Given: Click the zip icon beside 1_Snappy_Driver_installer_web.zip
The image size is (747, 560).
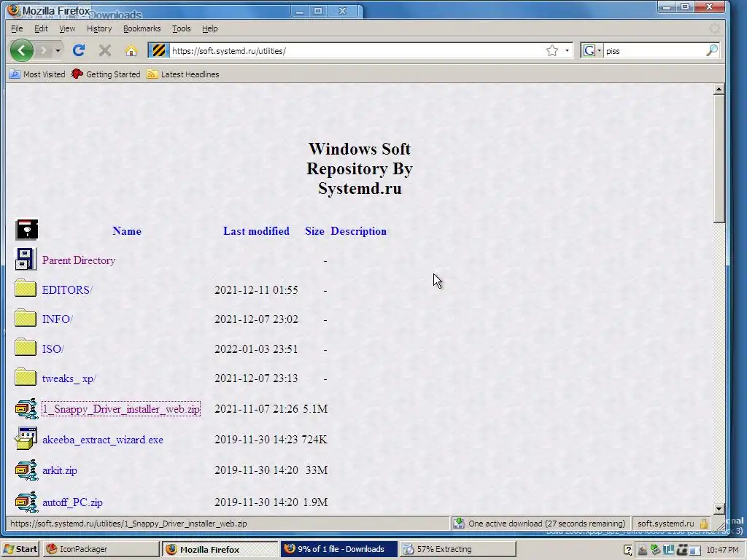Looking at the screenshot, I should [26, 408].
